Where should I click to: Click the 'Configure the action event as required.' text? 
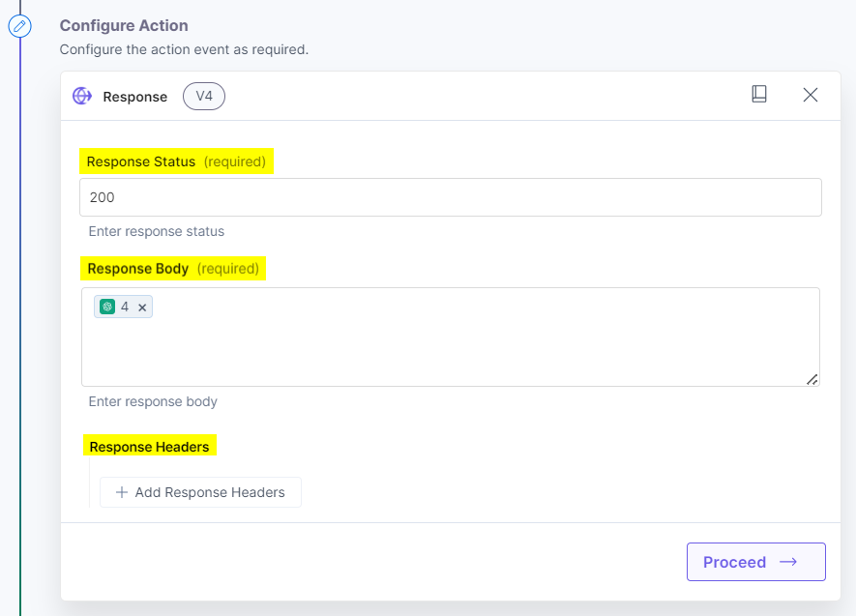click(184, 49)
